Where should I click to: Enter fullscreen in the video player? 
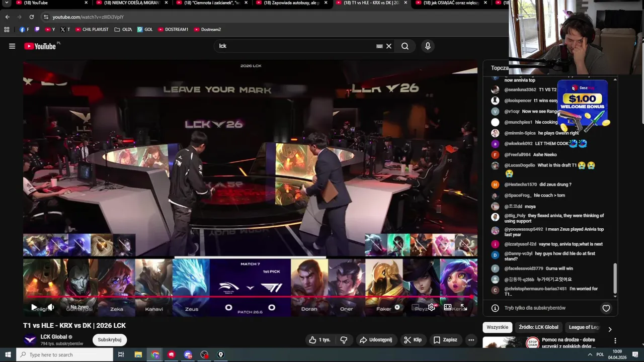[463, 307]
